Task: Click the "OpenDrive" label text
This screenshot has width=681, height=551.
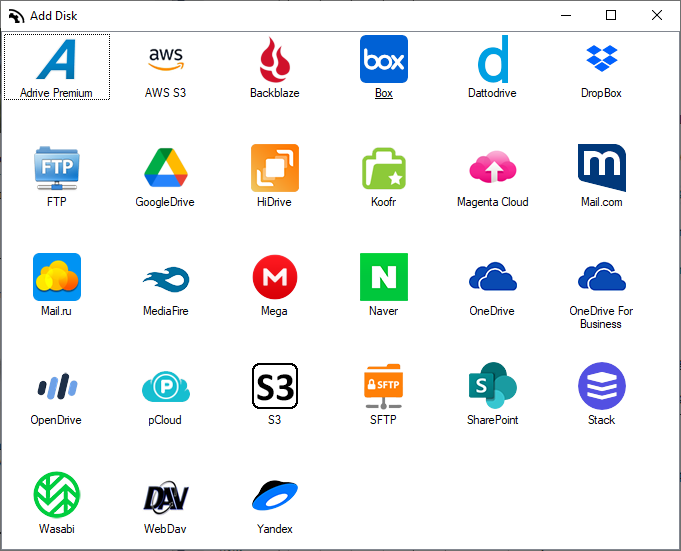Action: [56, 420]
